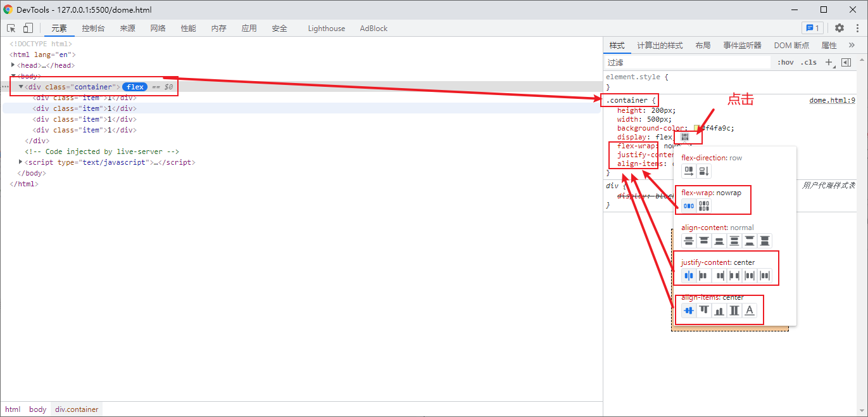Collapse the body element node
Image resolution: width=868 pixels, height=417 pixels.
click(13, 76)
